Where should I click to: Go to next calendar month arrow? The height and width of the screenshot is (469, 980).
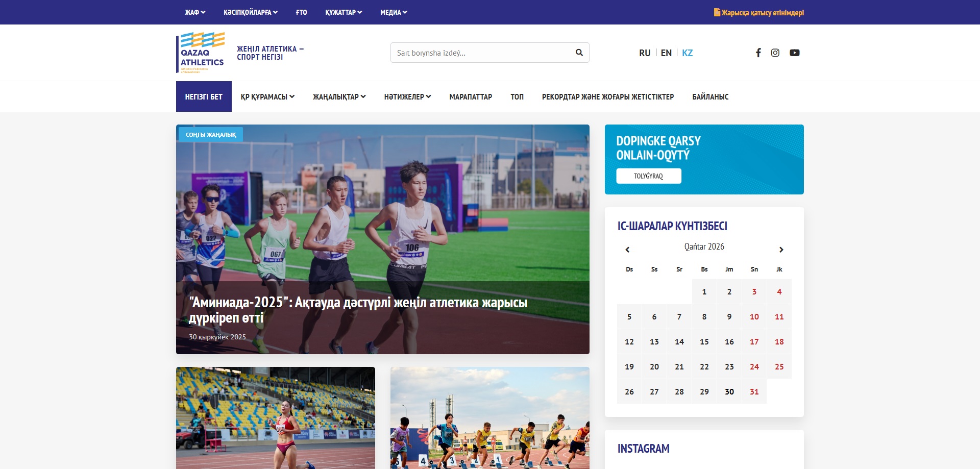pyautogui.click(x=781, y=250)
